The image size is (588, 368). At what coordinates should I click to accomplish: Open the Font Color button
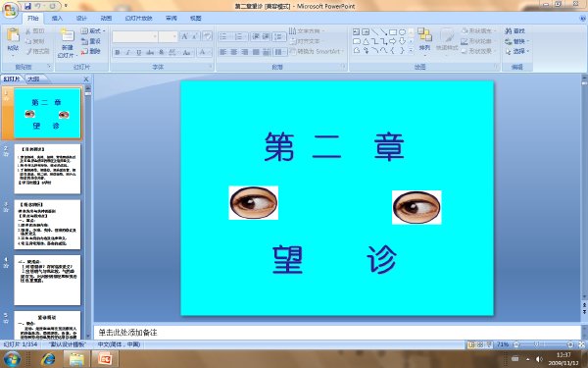(x=204, y=52)
